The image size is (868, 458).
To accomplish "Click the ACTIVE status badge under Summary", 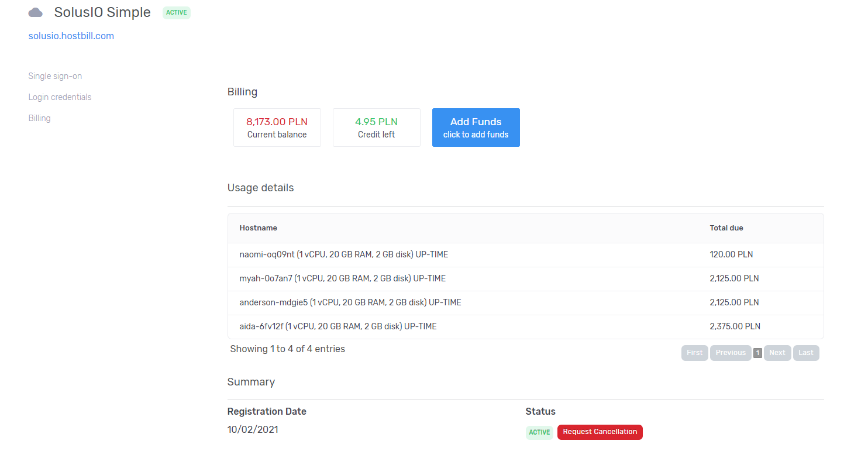I will 539,432.
